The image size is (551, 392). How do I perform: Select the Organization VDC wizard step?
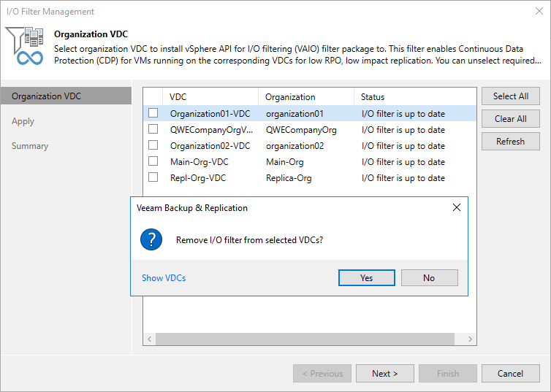(66, 96)
